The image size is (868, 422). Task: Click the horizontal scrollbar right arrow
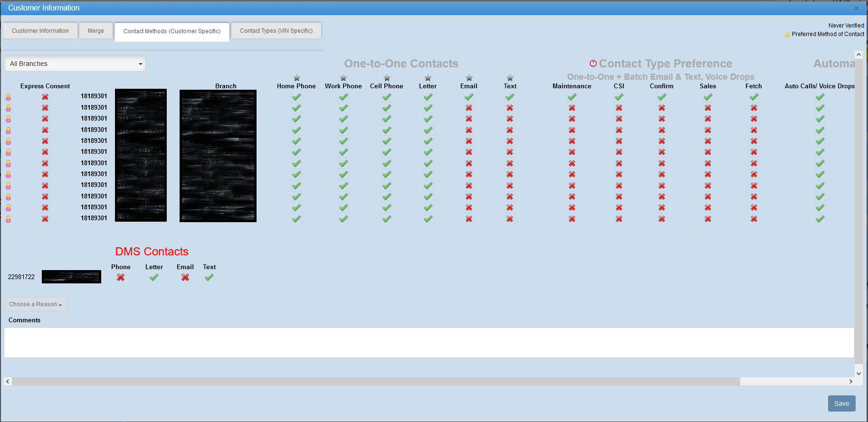(850, 381)
